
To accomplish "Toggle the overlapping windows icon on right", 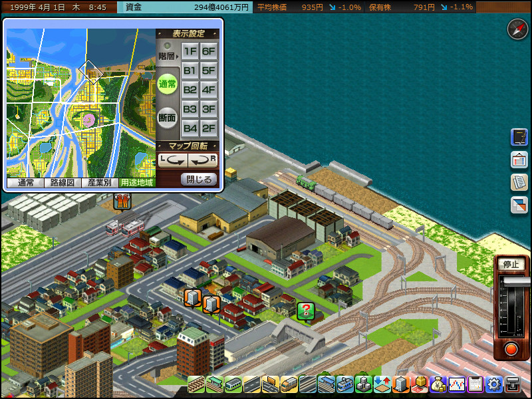I will coord(519,205).
